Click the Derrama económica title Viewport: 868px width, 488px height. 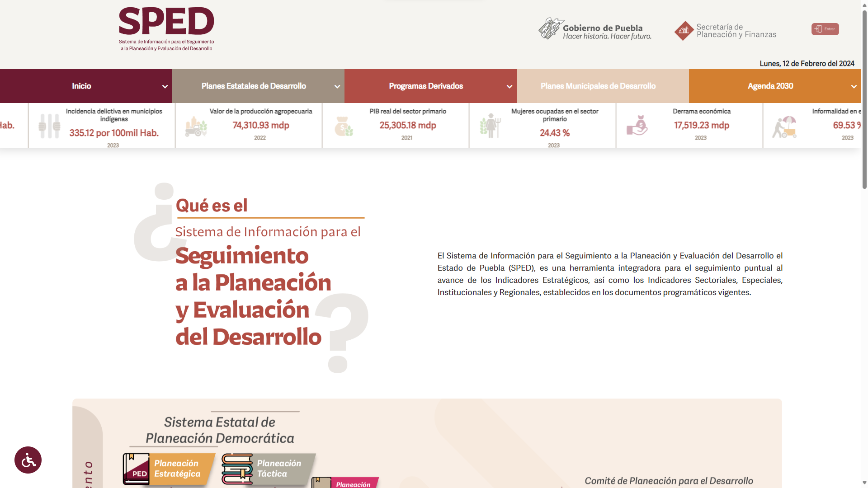point(702,111)
